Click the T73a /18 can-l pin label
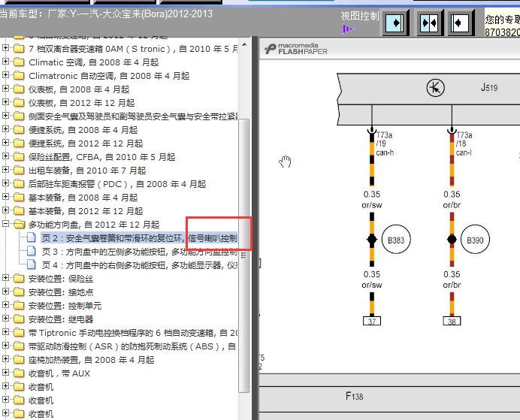Image resolution: width=520 pixels, height=420 pixels. [x=464, y=144]
